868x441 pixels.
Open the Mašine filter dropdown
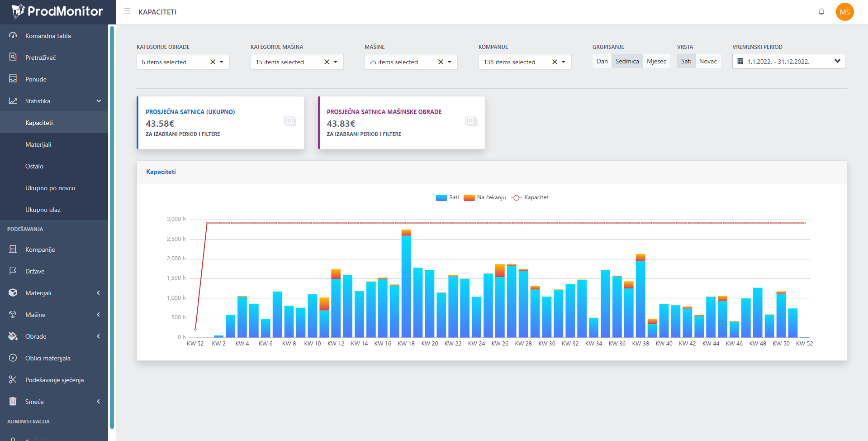click(x=449, y=62)
